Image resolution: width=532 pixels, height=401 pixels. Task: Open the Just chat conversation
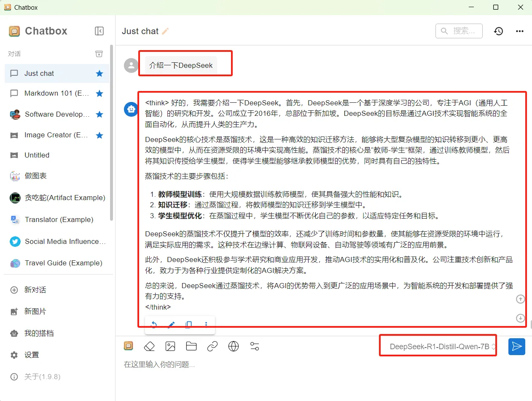click(57, 73)
